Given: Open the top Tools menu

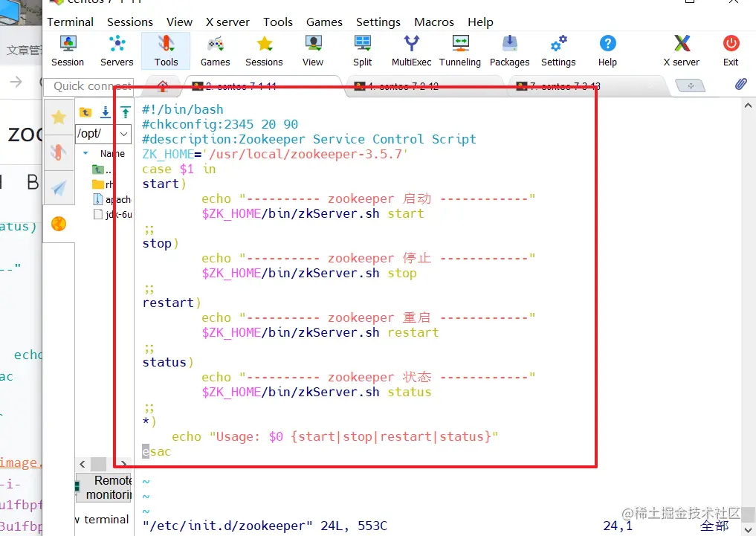Looking at the screenshot, I should tap(278, 22).
